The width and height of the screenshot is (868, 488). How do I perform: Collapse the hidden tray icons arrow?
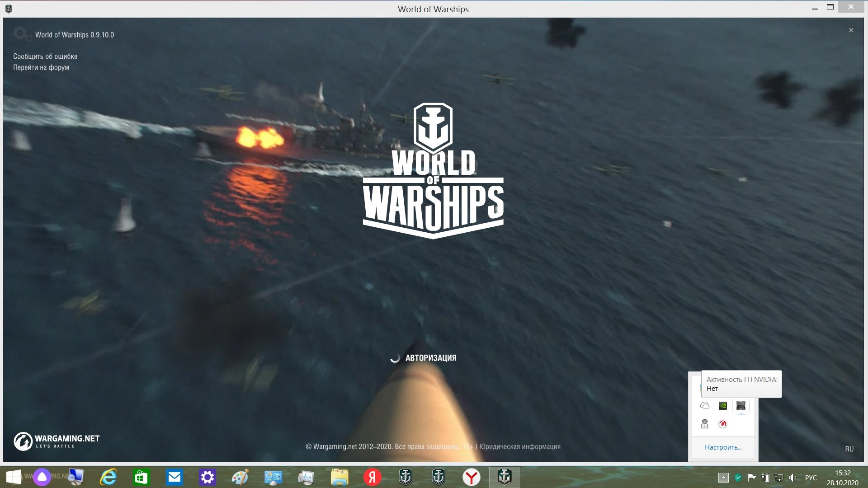[723, 478]
